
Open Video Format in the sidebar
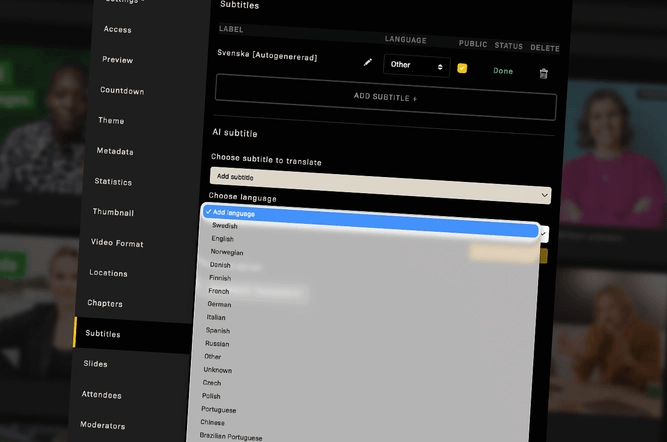tap(116, 243)
